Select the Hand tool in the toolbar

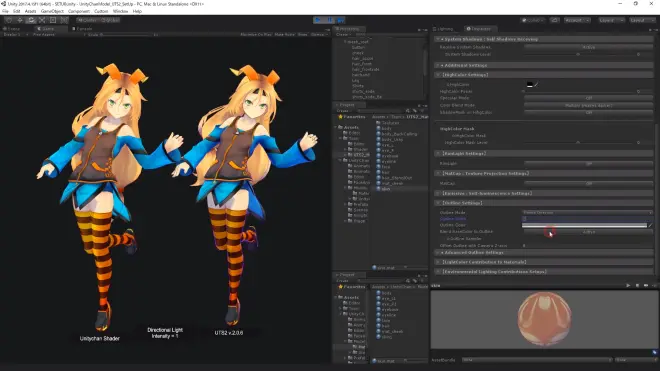coord(9,20)
